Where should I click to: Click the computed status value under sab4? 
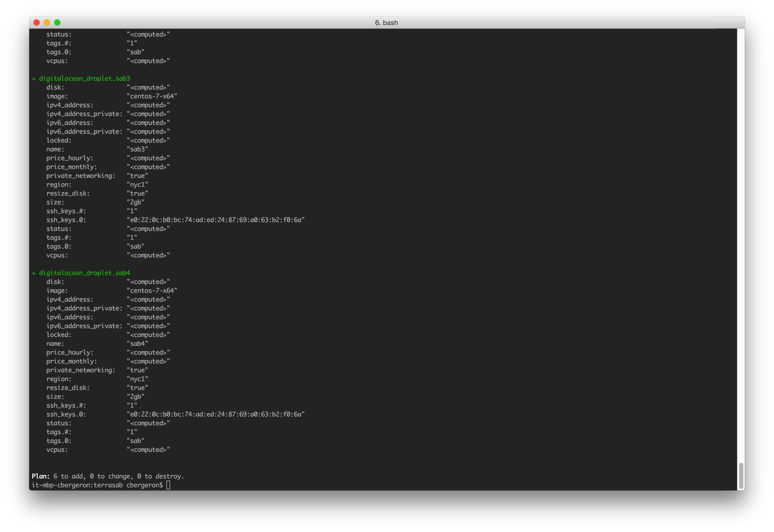[148, 423]
